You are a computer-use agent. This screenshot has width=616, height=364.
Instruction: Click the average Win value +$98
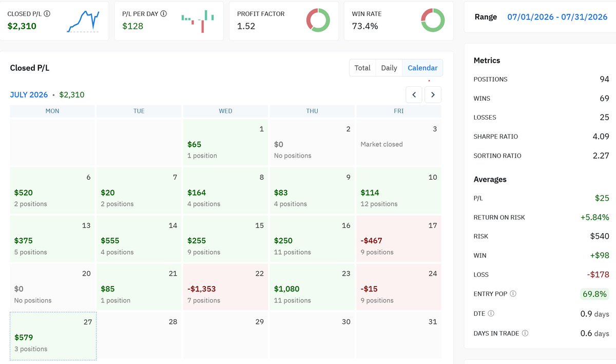(x=600, y=255)
